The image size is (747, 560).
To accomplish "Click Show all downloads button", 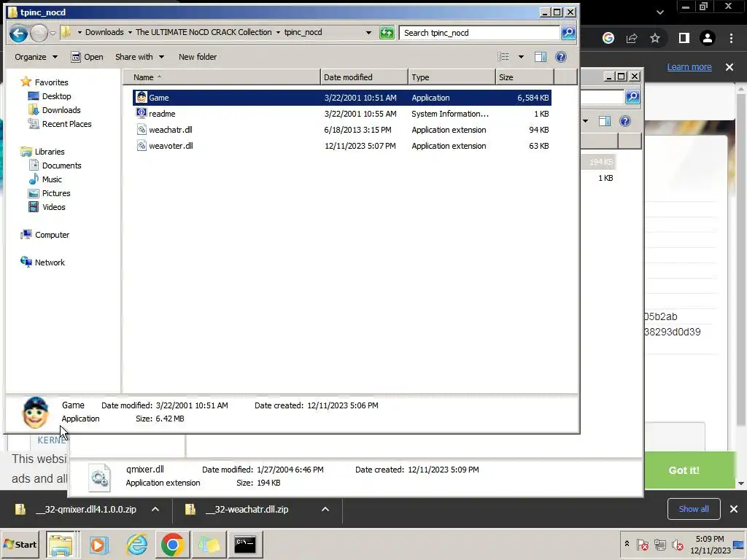I will coord(694,509).
